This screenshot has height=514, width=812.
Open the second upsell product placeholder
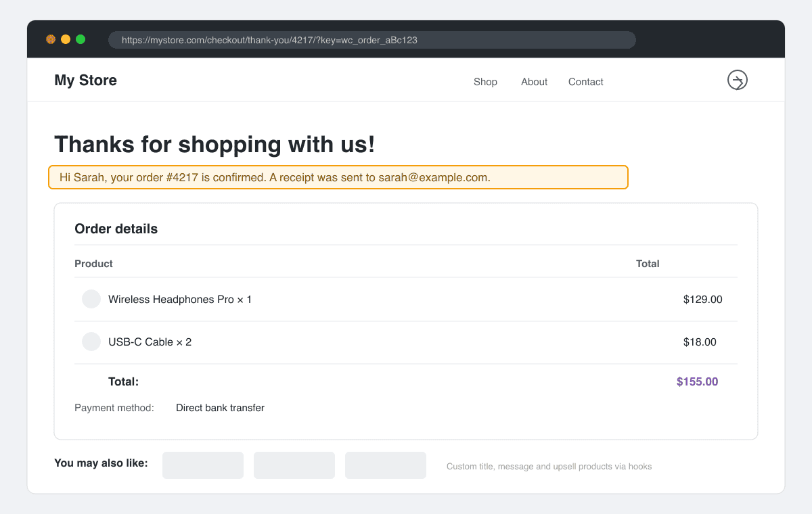coord(294,465)
